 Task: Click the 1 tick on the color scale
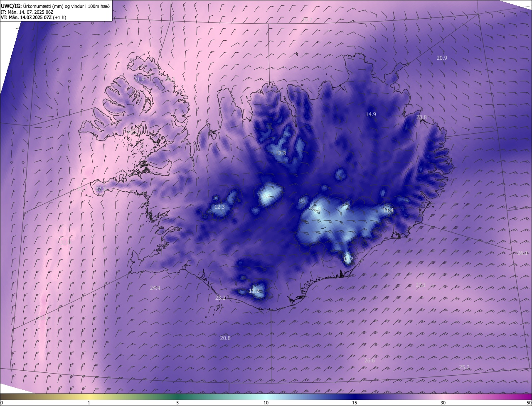click(89, 403)
